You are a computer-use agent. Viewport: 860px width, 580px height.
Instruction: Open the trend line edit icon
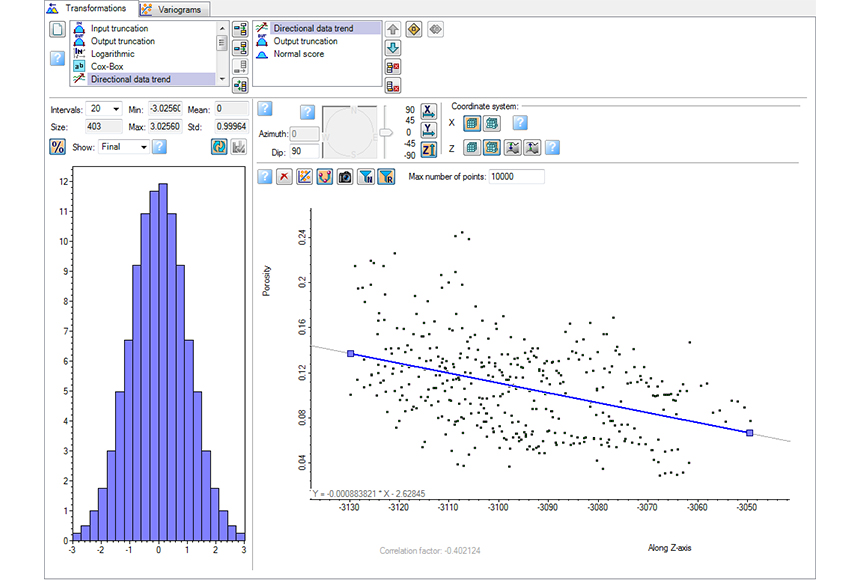click(x=304, y=176)
